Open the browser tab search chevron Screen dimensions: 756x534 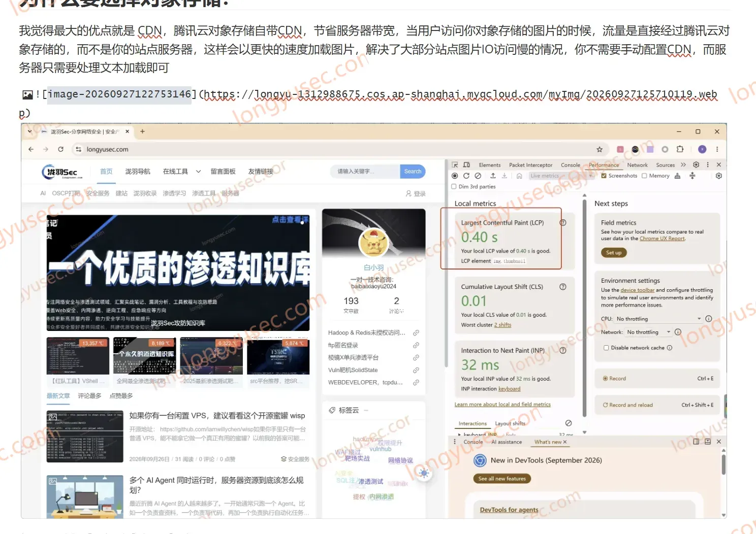(x=30, y=131)
